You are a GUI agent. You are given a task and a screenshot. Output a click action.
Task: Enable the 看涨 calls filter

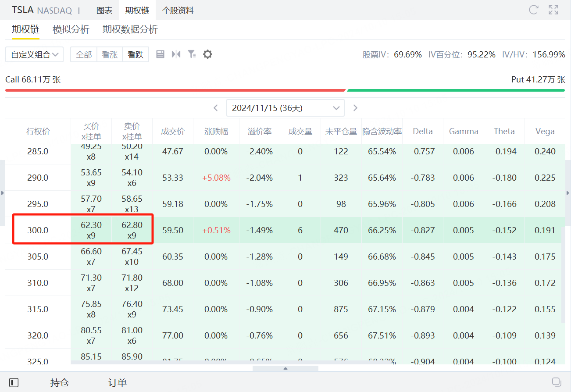110,54
